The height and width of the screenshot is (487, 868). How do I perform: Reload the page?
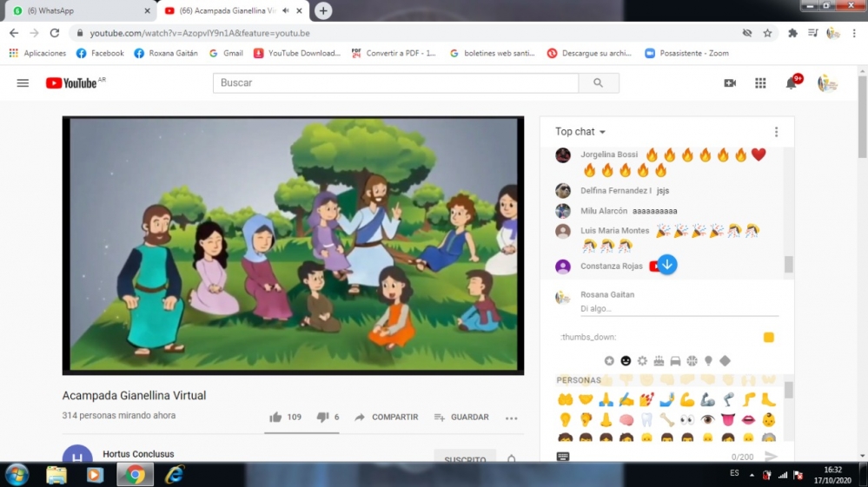tap(54, 33)
